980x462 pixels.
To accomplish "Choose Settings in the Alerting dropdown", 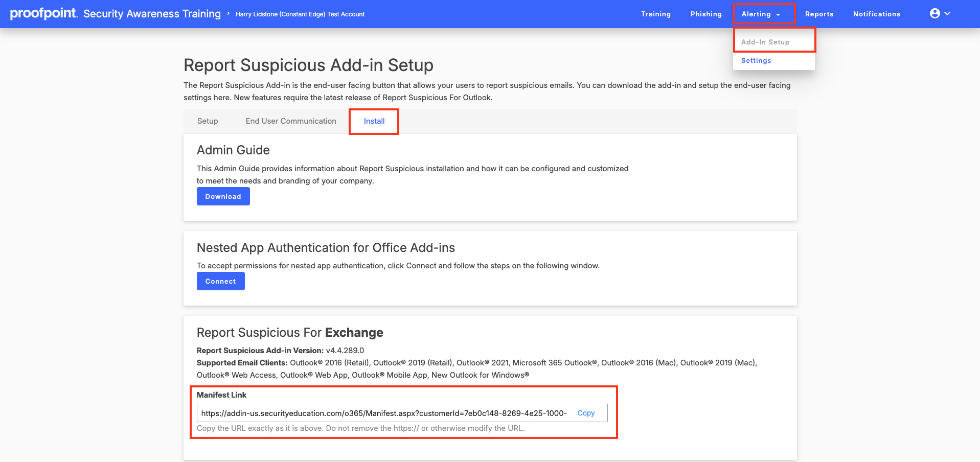I will pos(756,60).
